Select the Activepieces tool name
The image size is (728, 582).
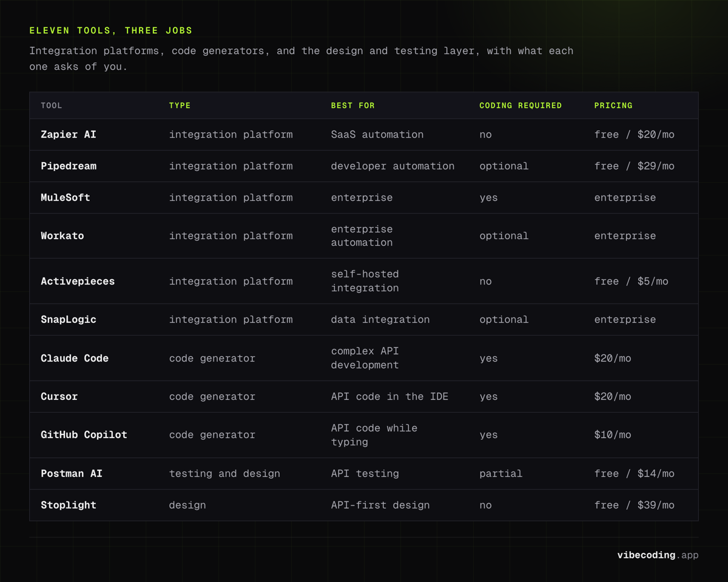coord(78,282)
